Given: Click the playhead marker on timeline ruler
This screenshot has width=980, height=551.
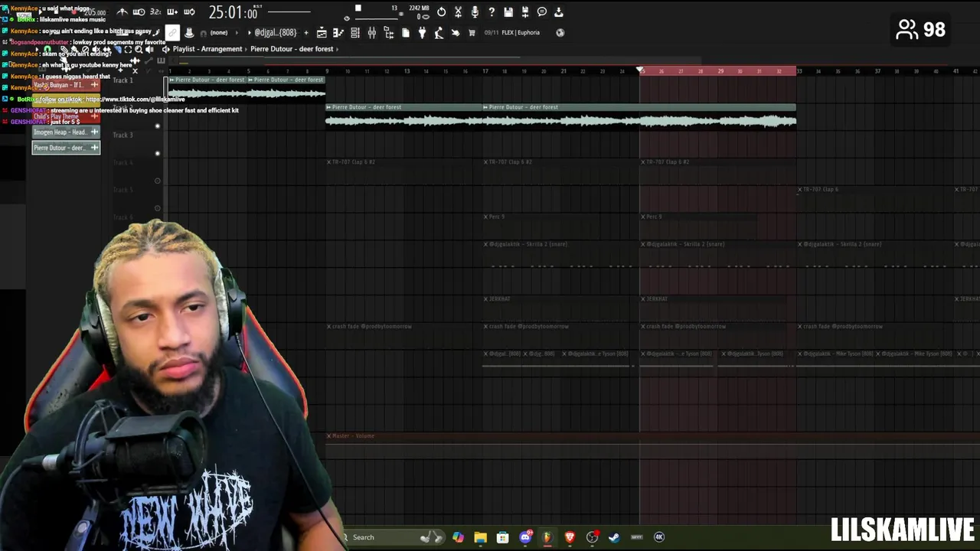Looking at the screenshot, I should click(641, 70).
